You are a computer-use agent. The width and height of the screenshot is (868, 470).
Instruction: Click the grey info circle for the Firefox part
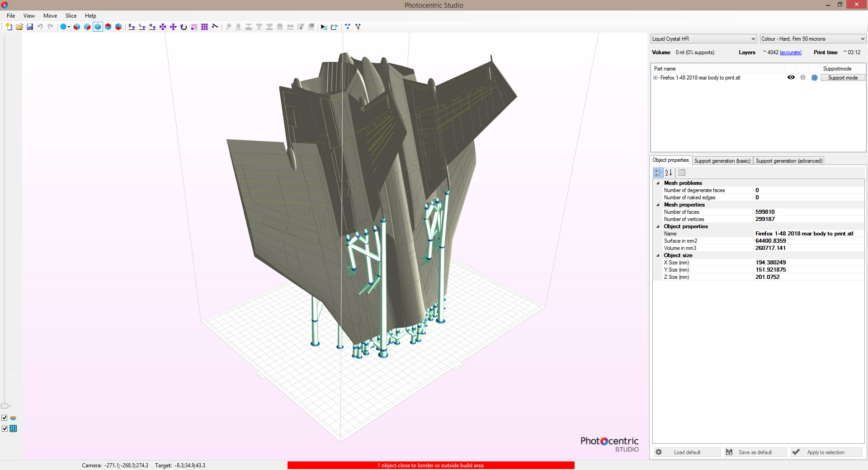pyautogui.click(x=803, y=78)
